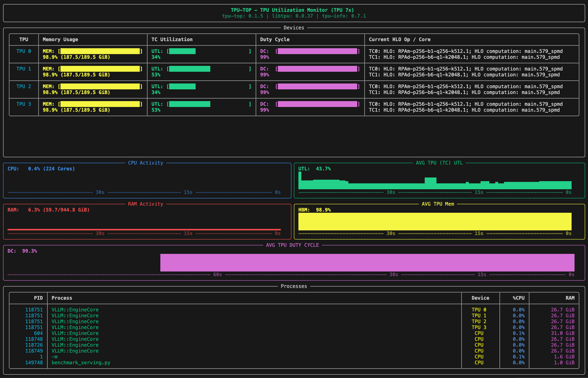Screen dimensions: 588x378
Task: Click the TC Utilization column header
Action: (x=172, y=39)
